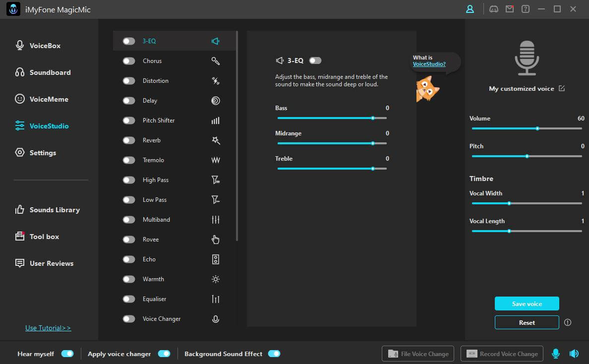Click the Multiband effect icon

tap(215, 220)
